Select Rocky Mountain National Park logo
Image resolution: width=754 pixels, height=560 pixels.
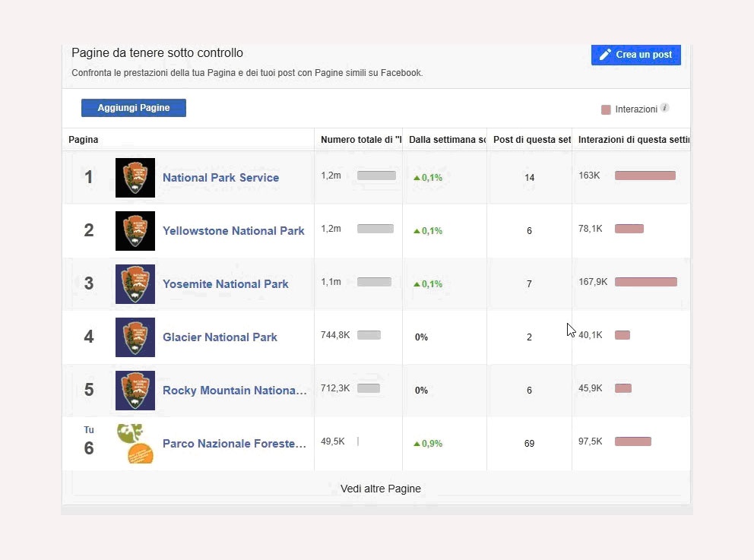(x=135, y=391)
